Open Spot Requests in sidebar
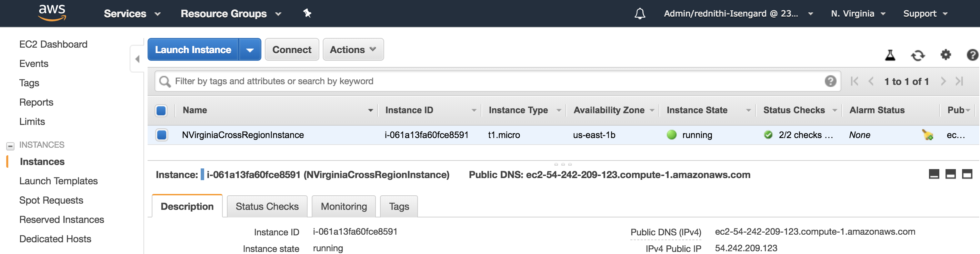 point(51,201)
